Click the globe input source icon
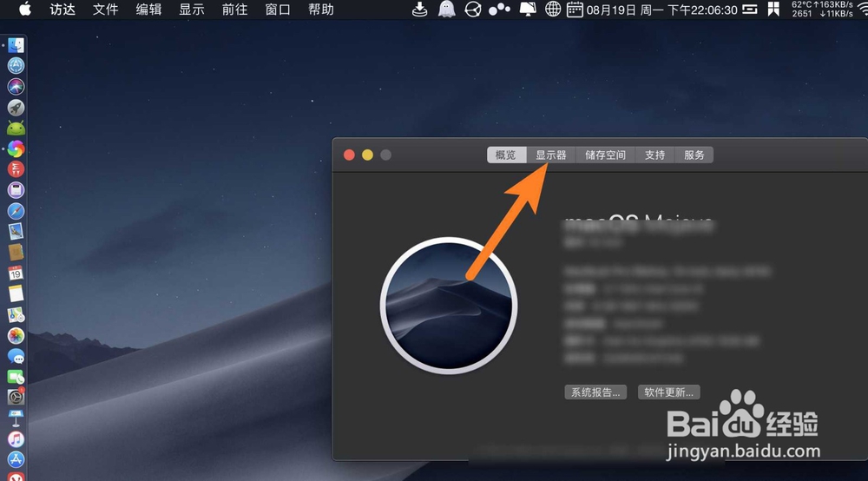 tap(552, 10)
